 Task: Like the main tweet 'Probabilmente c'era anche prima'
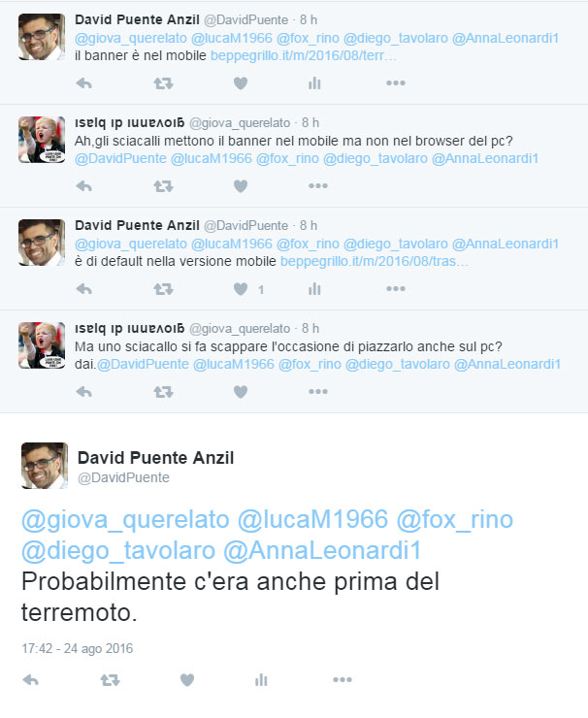coord(187,680)
